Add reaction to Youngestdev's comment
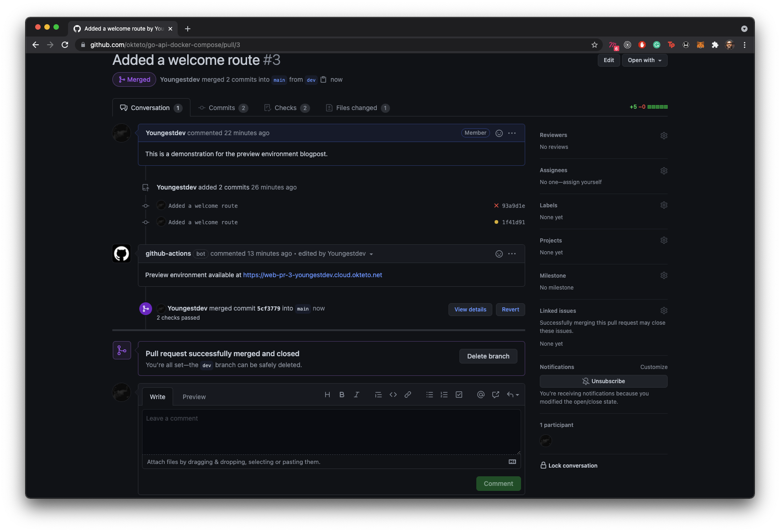This screenshot has width=780, height=532. click(x=499, y=133)
